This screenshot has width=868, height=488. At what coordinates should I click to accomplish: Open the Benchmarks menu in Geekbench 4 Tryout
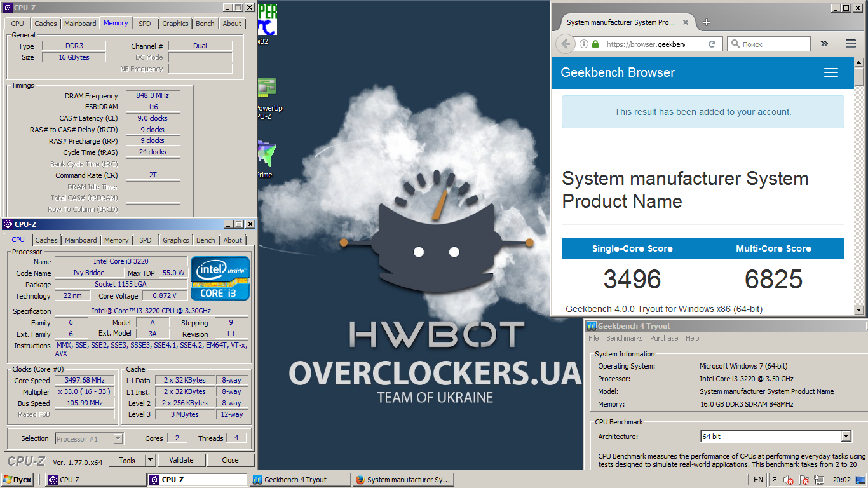[x=624, y=338]
